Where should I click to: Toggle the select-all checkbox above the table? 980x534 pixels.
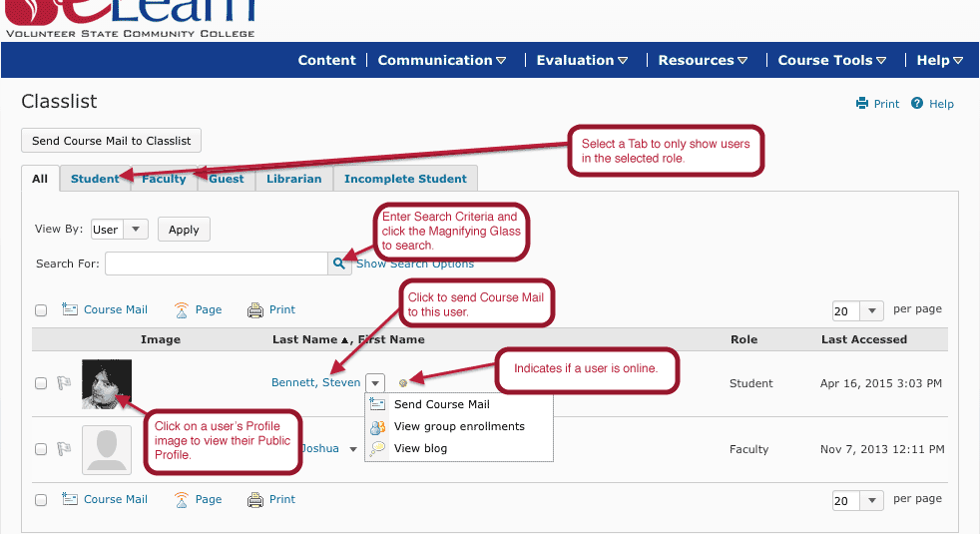pyautogui.click(x=41, y=310)
